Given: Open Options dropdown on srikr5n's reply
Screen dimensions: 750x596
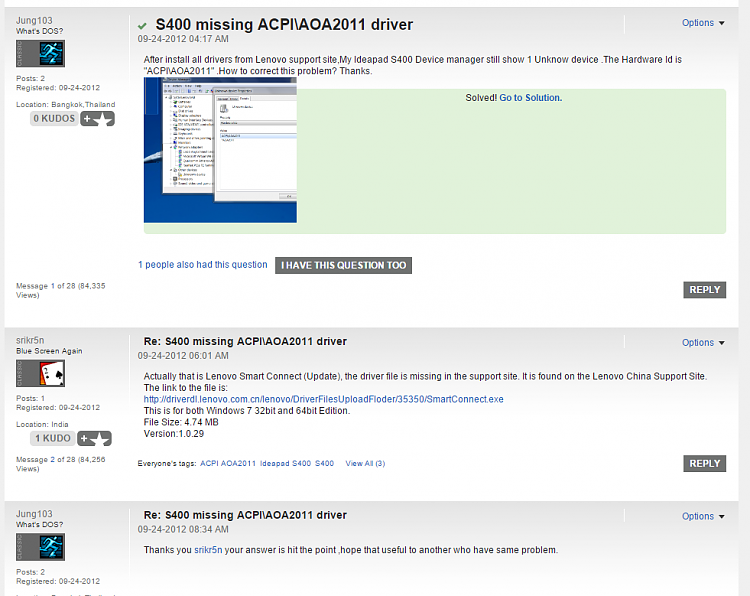Looking at the screenshot, I should coord(703,342).
